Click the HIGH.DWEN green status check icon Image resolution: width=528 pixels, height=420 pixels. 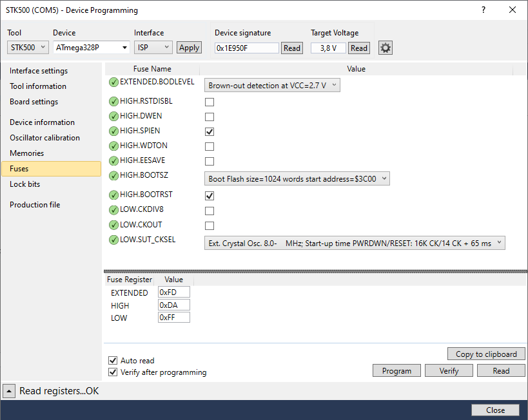[114, 116]
